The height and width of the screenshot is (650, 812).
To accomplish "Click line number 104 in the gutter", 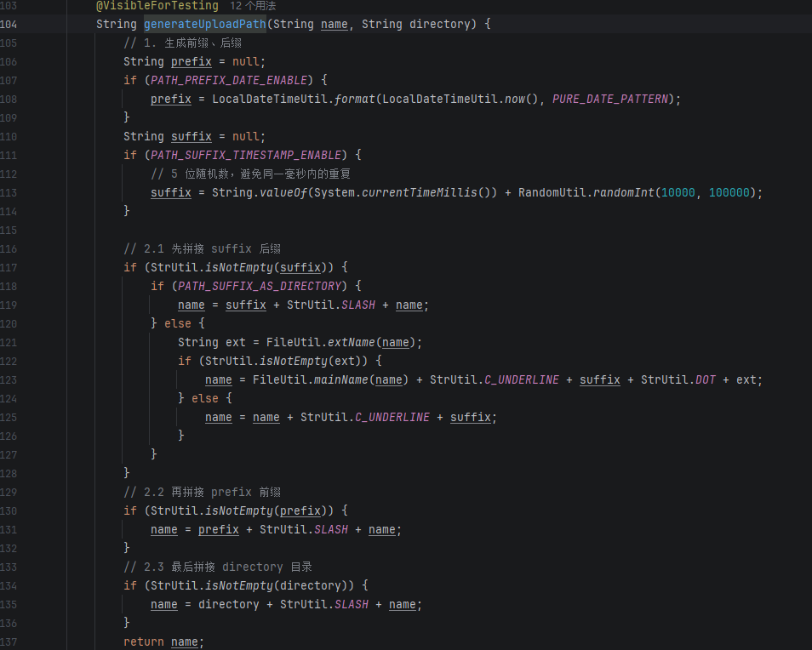I will [x=9, y=24].
